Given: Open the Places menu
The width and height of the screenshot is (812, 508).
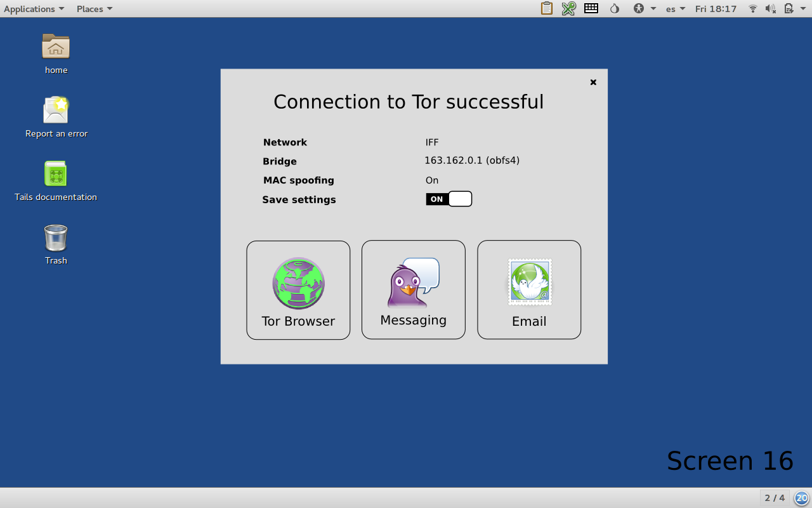Looking at the screenshot, I should pos(94,9).
